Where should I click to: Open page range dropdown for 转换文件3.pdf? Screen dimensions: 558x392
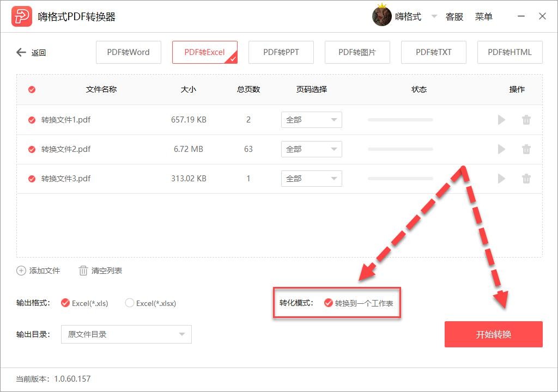(x=311, y=179)
